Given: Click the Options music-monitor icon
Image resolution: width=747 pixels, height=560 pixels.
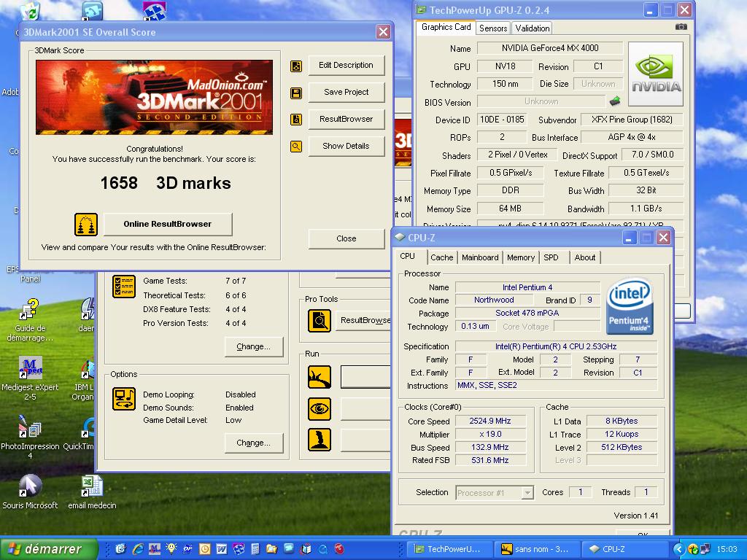Looking at the screenshot, I should click(124, 399).
